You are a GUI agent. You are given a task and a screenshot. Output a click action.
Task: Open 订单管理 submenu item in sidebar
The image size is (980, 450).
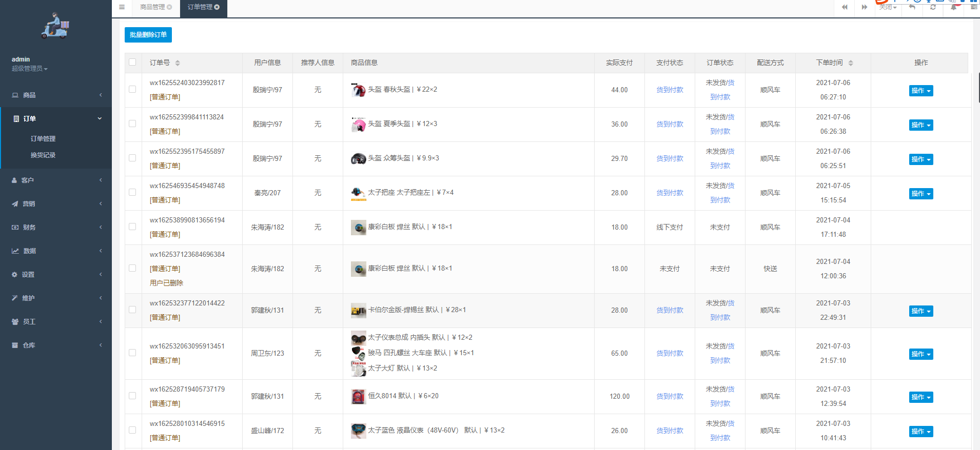(43, 139)
